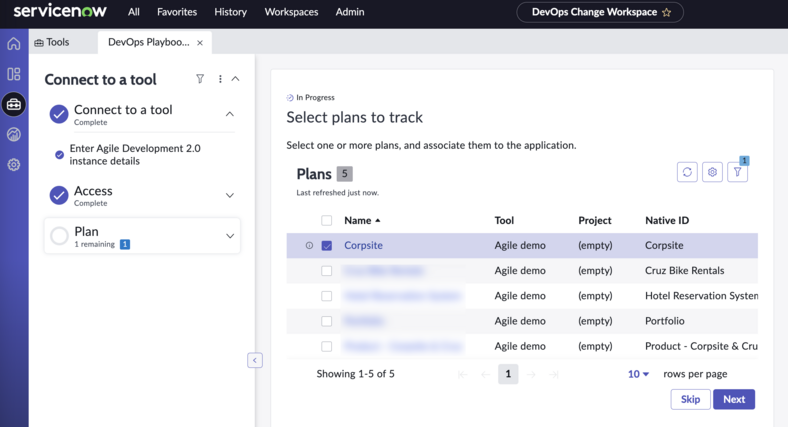Viewport: 788px width, 427px height.
Task: Refresh the Plans list
Action: [687, 172]
